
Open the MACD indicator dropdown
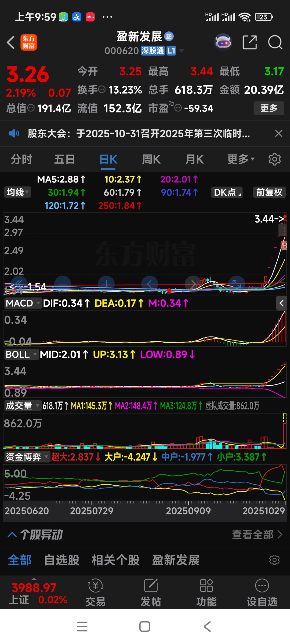(23, 303)
